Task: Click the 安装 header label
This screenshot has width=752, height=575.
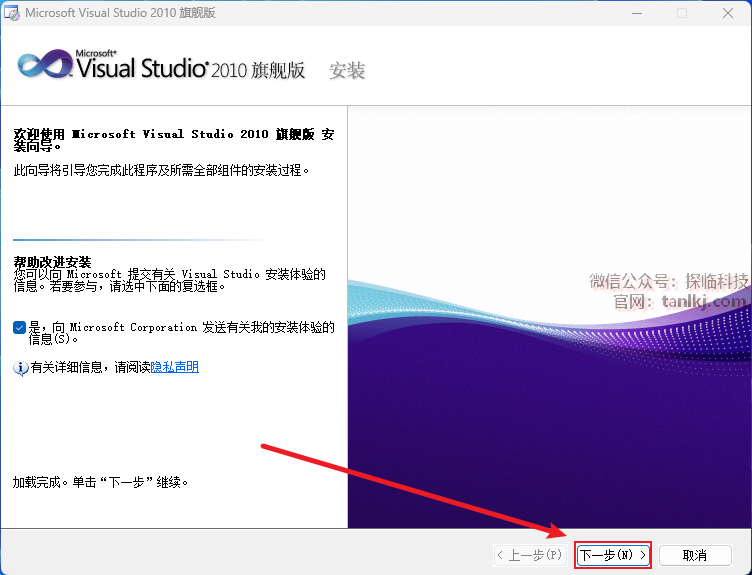Action: pos(347,71)
